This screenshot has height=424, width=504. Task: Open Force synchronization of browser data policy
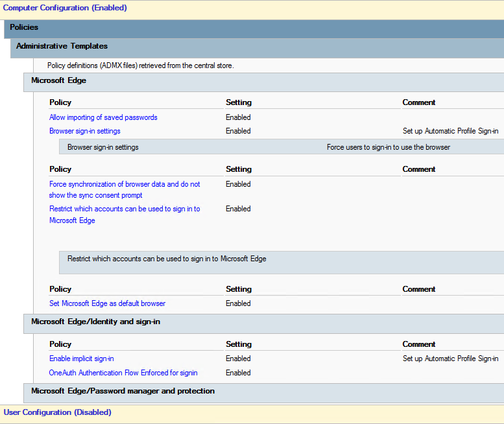[125, 190]
